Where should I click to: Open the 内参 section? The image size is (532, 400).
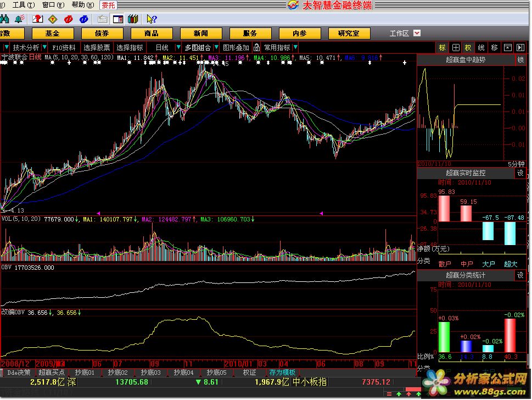click(x=300, y=34)
